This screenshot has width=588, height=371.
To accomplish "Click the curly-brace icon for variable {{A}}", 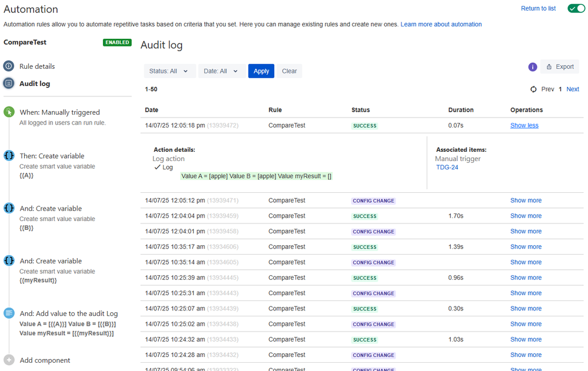I will tap(9, 156).
